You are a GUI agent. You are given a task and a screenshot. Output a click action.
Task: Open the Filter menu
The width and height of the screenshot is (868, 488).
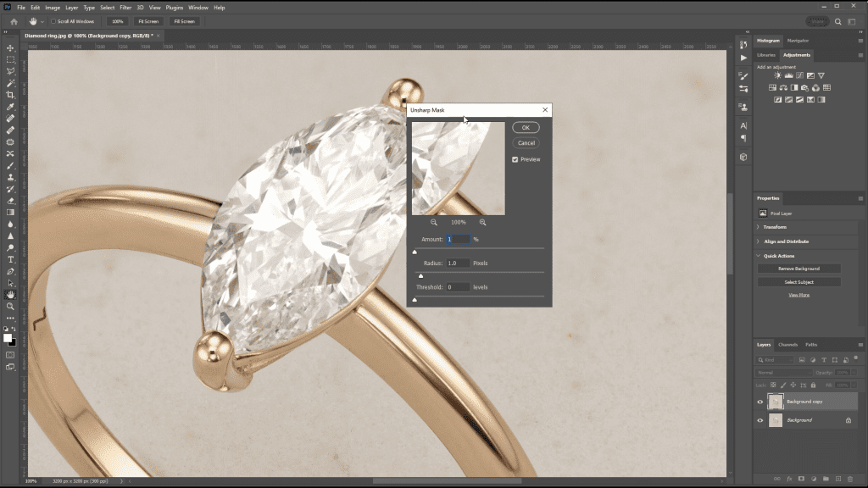(x=125, y=8)
